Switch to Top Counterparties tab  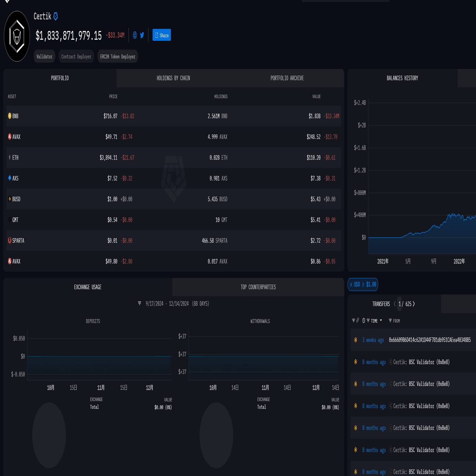pyautogui.click(x=258, y=287)
